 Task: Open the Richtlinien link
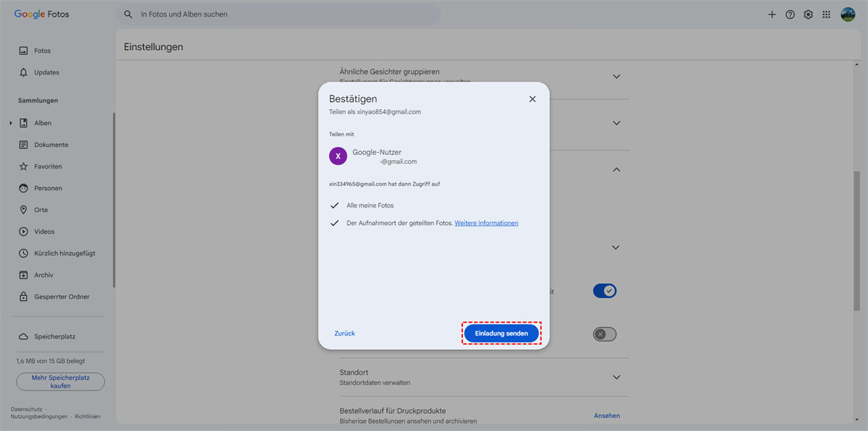88,417
